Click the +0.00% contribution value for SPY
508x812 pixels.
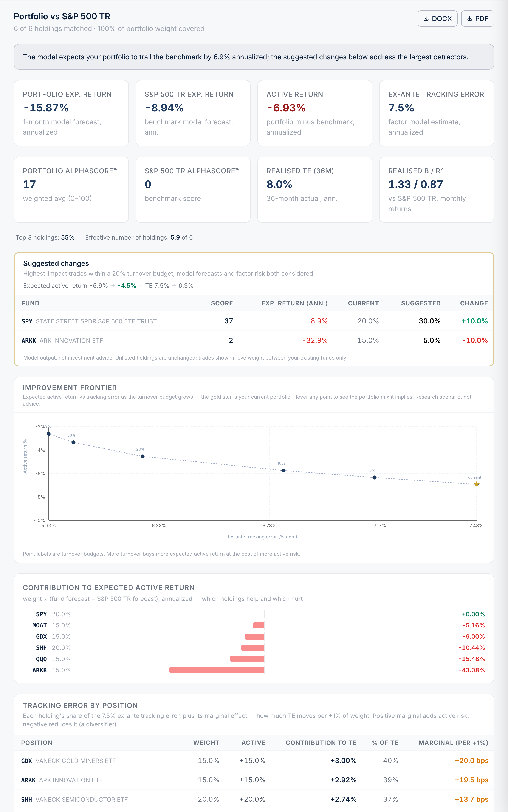tap(473, 614)
